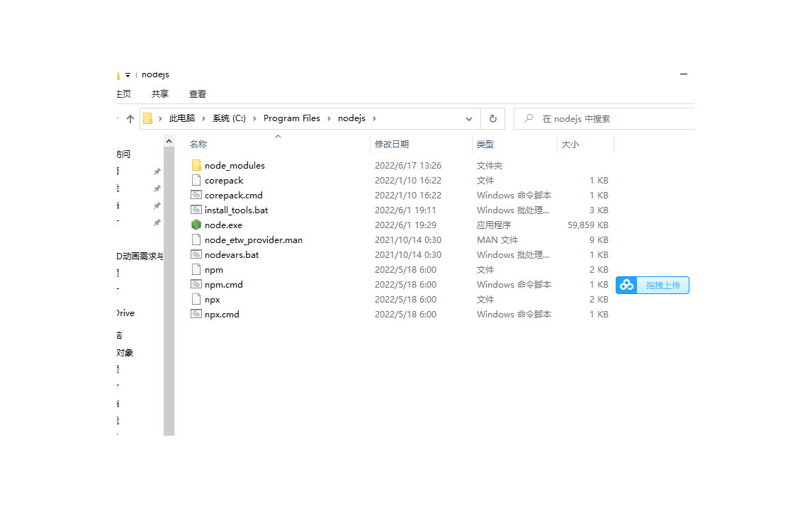Select the node_etw_provider.man file name
Viewport: 812px width, 508px height.
(253, 239)
